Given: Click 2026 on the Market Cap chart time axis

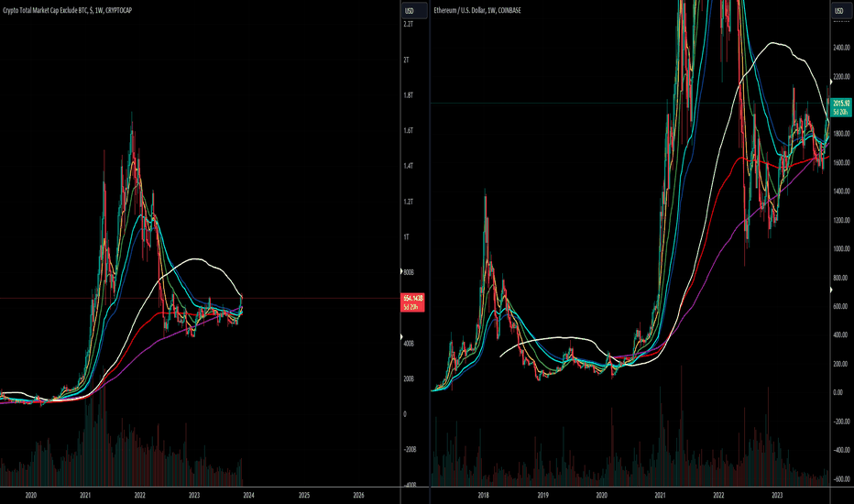Looking at the screenshot, I should coord(359,495).
